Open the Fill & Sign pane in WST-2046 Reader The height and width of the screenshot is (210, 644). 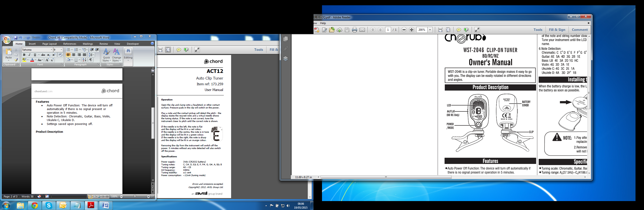tap(557, 30)
